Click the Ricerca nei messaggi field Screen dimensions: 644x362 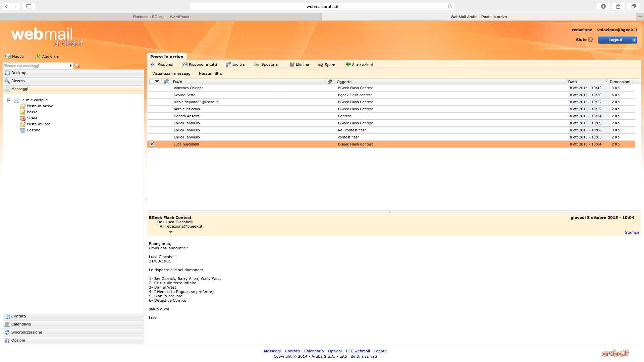point(35,66)
